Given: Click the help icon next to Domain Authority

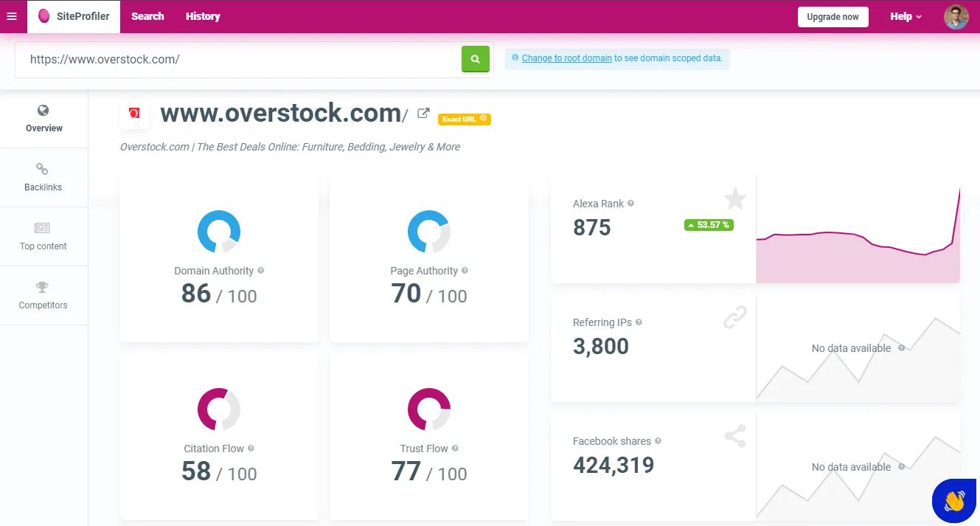Looking at the screenshot, I should (261, 271).
